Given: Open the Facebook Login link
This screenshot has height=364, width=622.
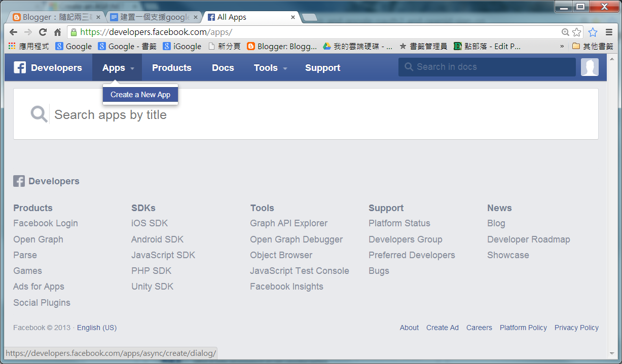Looking at the screenshot, I should coord(46,223).
